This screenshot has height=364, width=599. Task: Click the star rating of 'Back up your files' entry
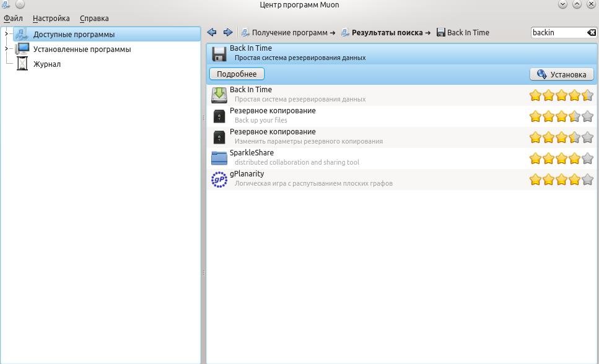(x=561, y=116)
